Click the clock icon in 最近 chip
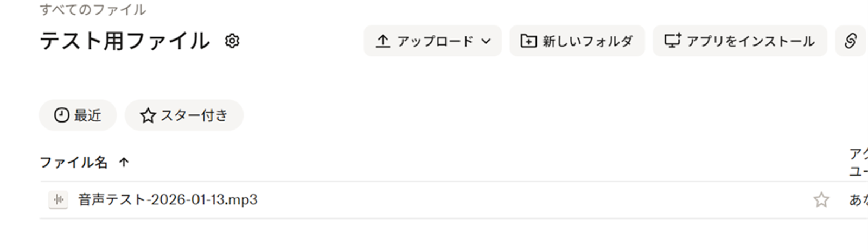The width and height of the screenshot is (868, 251). (x=61, y=115)
